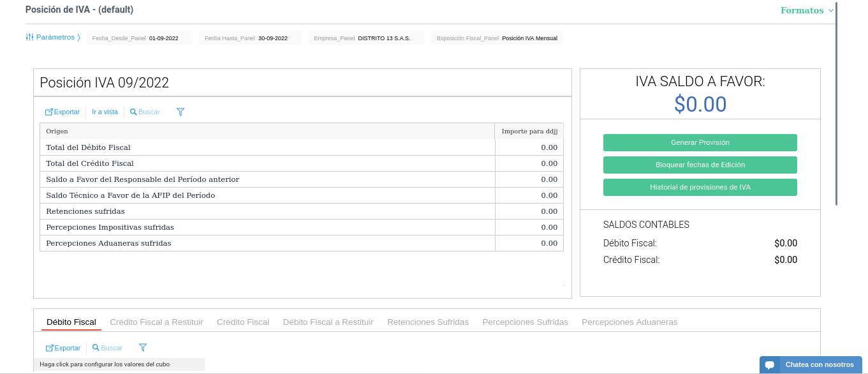Switch to the Retenciones Sufridas tab
The image size is (868, 374).
[427, 322]
